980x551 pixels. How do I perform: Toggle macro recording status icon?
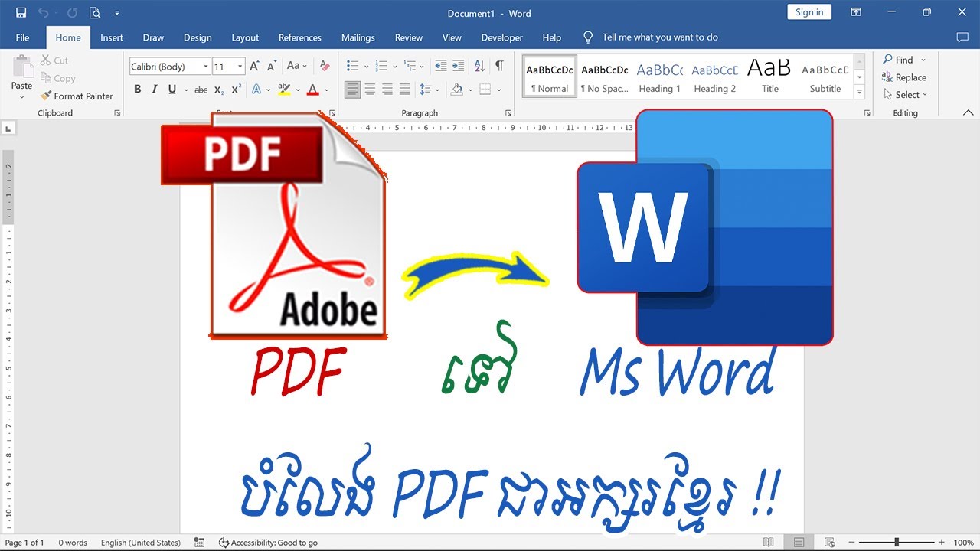[x=199, y=543]
